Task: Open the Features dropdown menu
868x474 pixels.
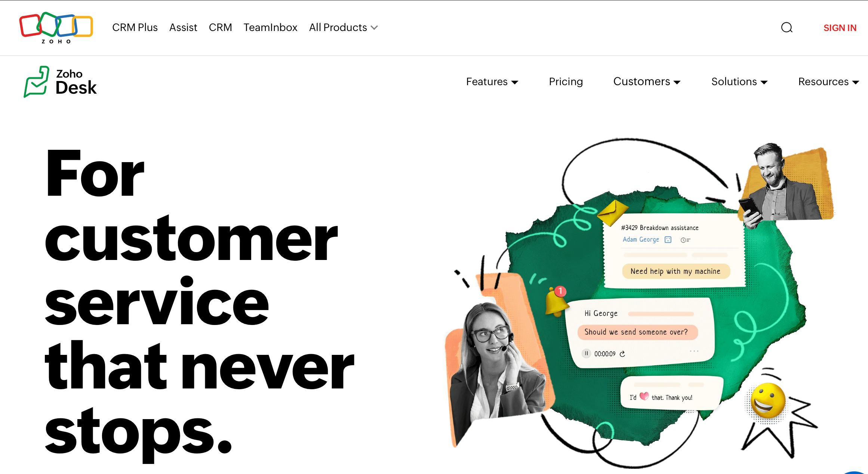Action: (x=492, y=82)
